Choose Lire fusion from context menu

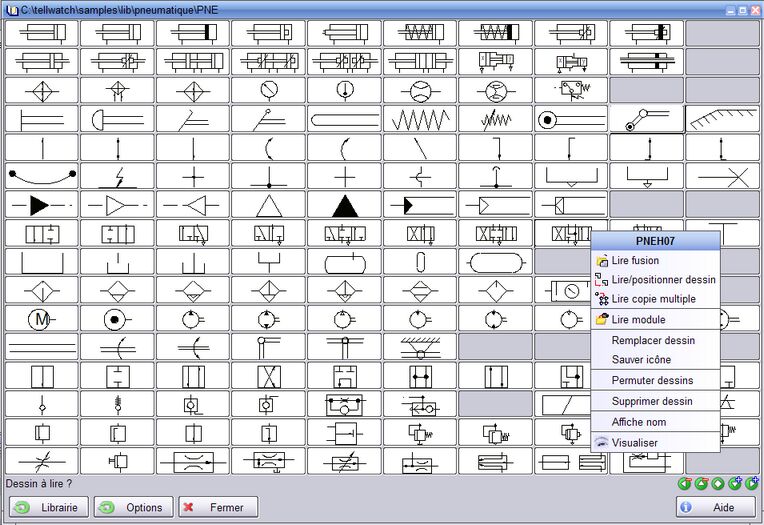pos(655,261)
